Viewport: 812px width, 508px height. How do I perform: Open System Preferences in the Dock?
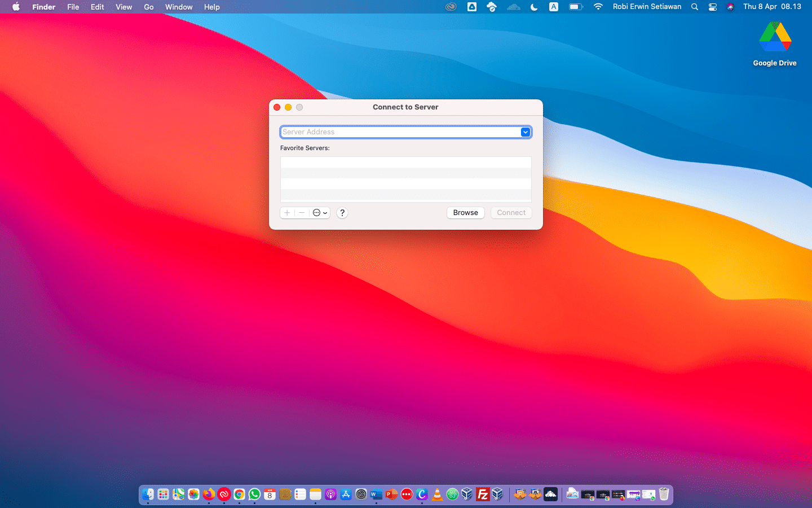click(361, 494)
